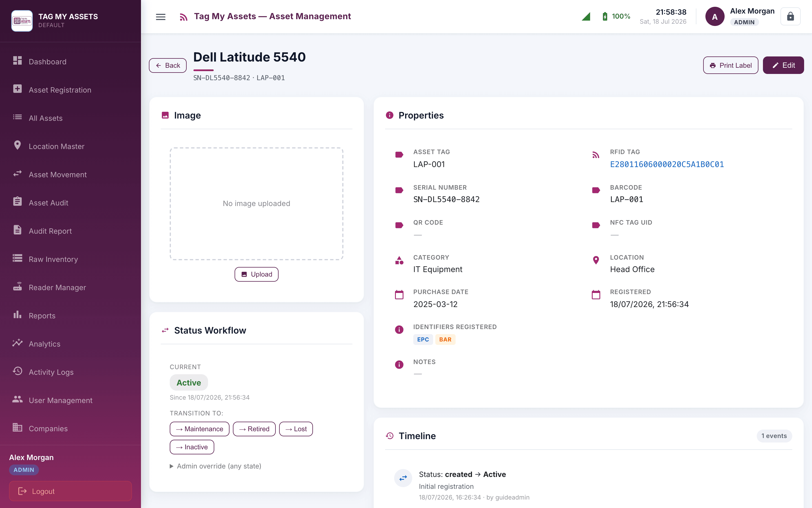This screenshot has width=812, height=508.
Task: Click the Barcode tag icon
Action: click(x=595, y=190)
